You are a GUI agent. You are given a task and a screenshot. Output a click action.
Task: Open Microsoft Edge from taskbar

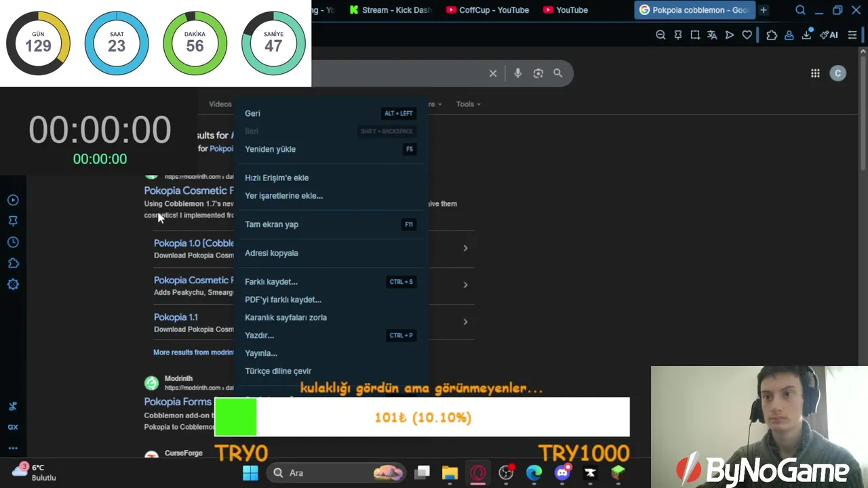click(534, 473)
